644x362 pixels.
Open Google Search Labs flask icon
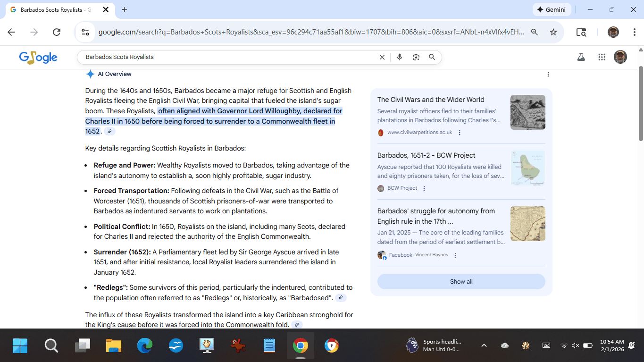click(581, 57)
